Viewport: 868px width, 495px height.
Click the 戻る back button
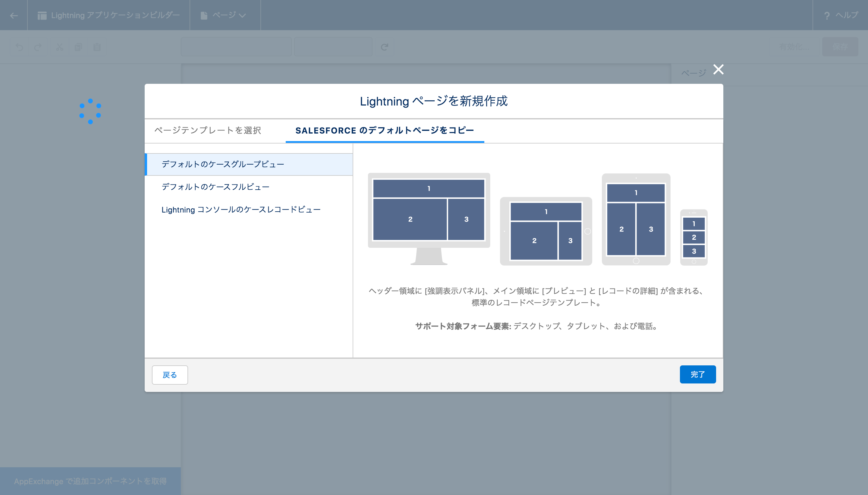[170, 375]
